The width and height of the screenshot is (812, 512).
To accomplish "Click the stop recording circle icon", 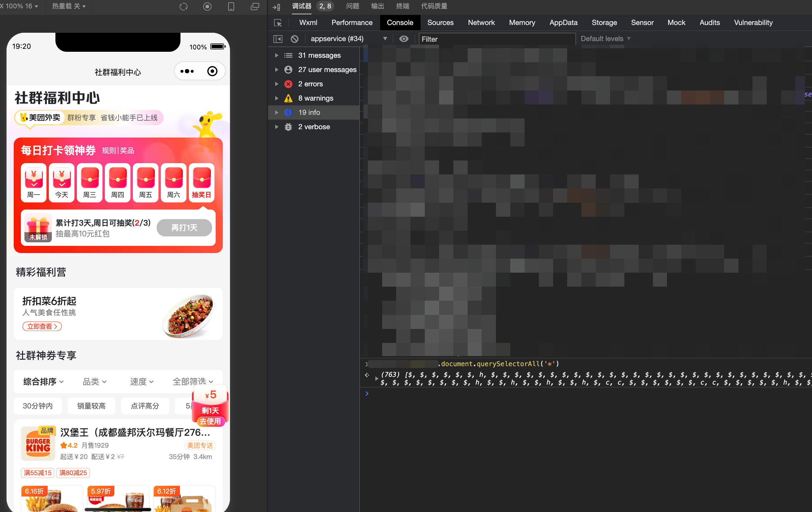I will (x=207, y=7).
